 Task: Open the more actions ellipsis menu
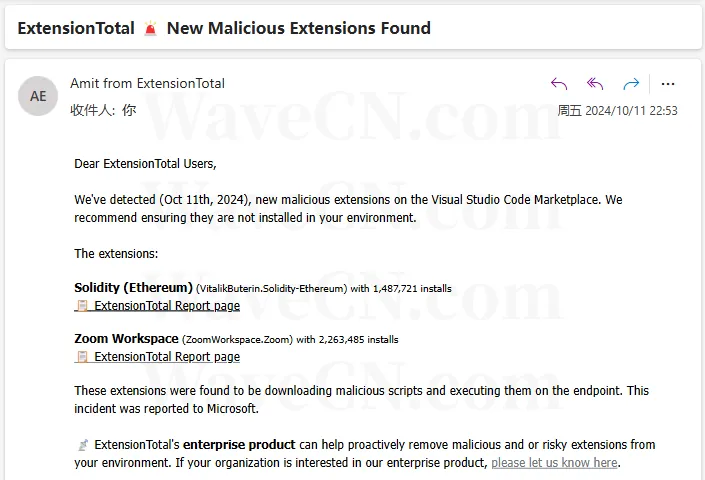pyautogui.click(x=668, y=84)
